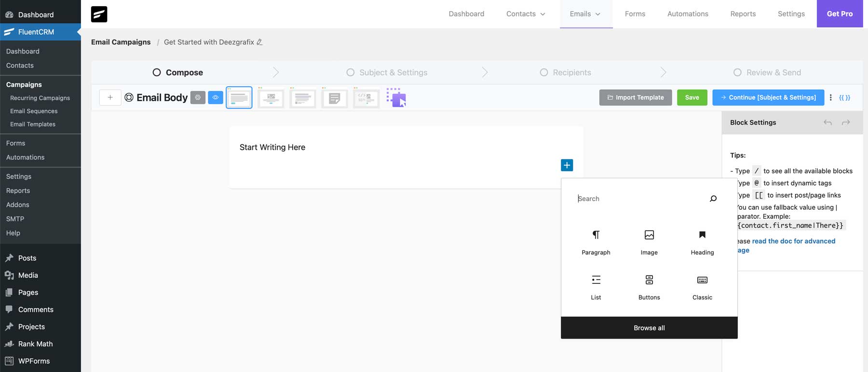Click the green Save button

pos(692,97)
